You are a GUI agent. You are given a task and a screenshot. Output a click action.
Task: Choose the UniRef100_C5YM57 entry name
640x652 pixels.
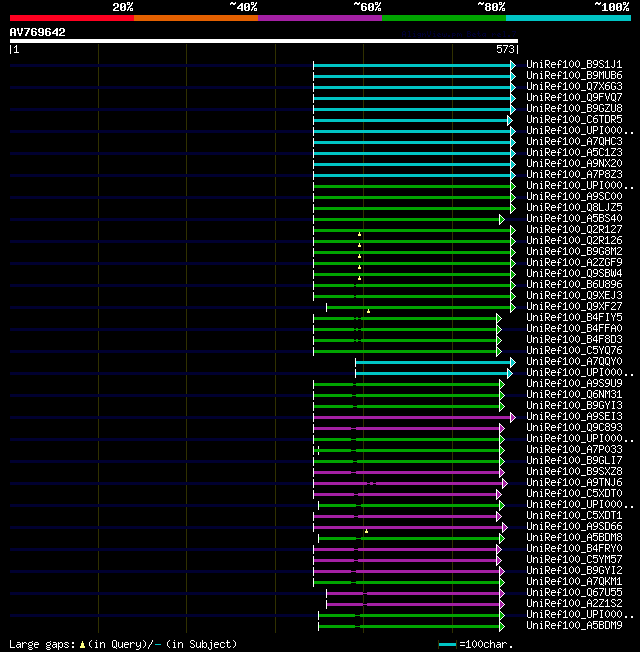574,560
